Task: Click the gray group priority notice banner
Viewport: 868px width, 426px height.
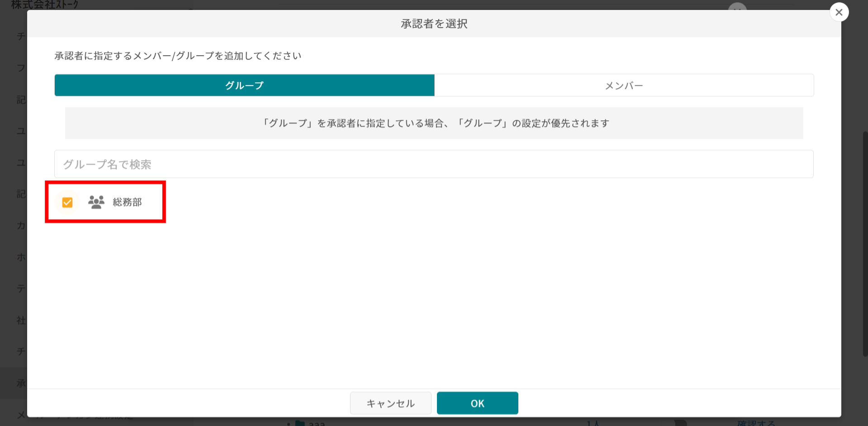Action: click(434, 123)
